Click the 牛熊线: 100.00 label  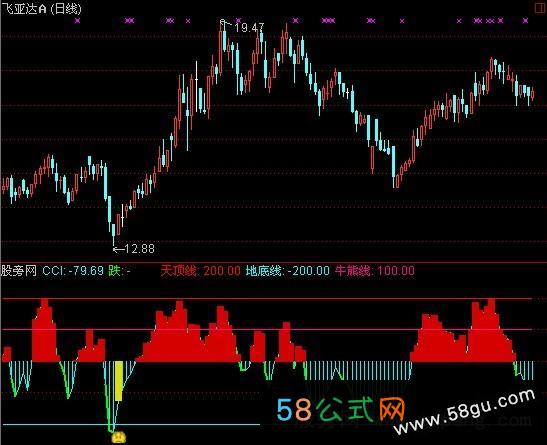point(375,271)
